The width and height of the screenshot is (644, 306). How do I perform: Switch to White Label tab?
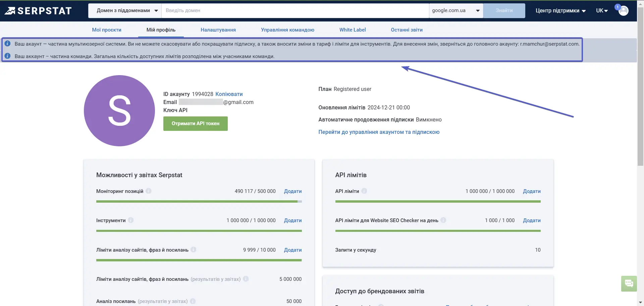pos(353,30)
